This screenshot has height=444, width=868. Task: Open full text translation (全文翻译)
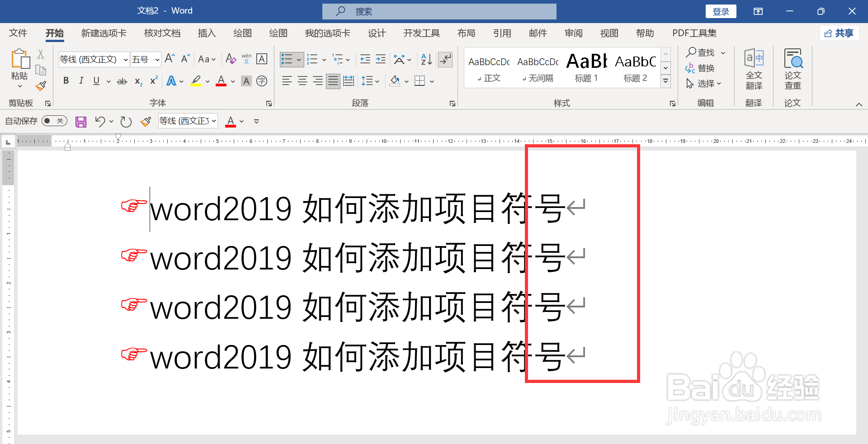coord(754,69)
